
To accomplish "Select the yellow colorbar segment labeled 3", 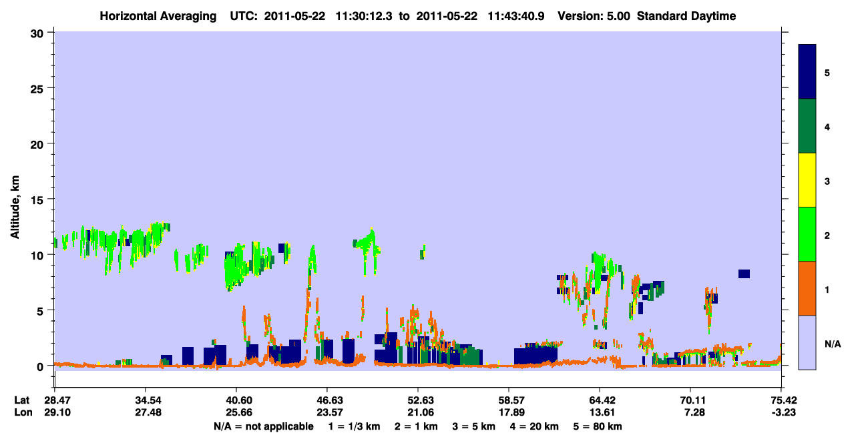I will 807,180.
